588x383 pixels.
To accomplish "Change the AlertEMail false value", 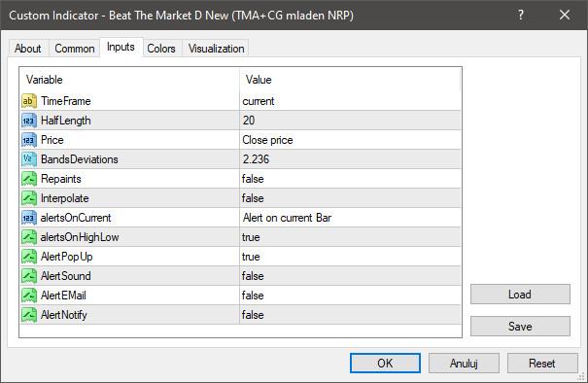I will point(350,296).
